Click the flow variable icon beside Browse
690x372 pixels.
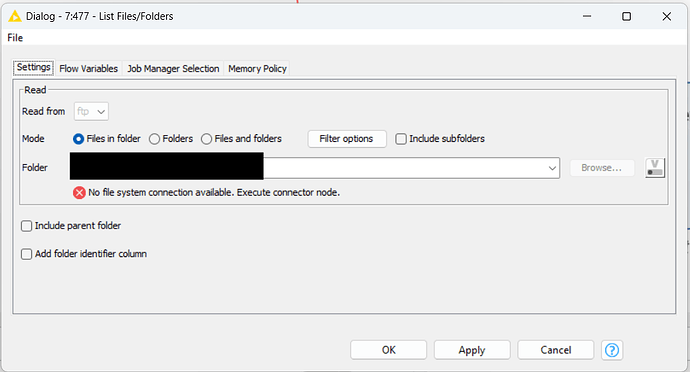[655, 168]
